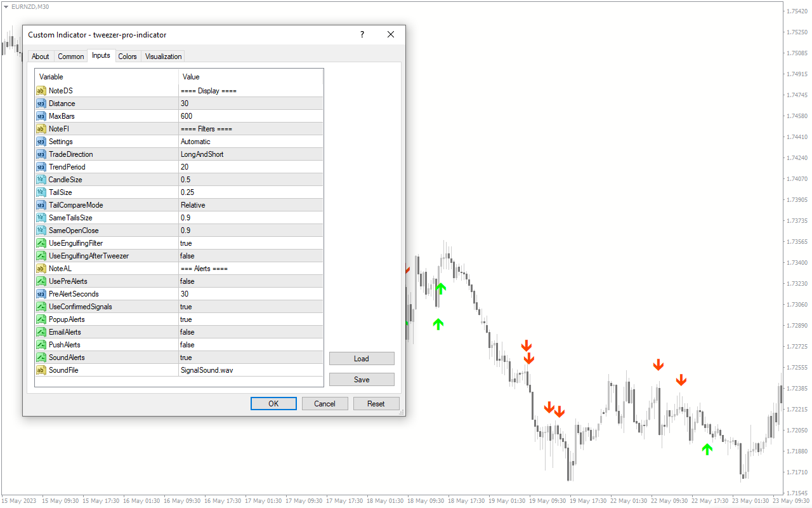Click the Distance value 30
The width and height of the screenshot is (812, 508).
185,104
